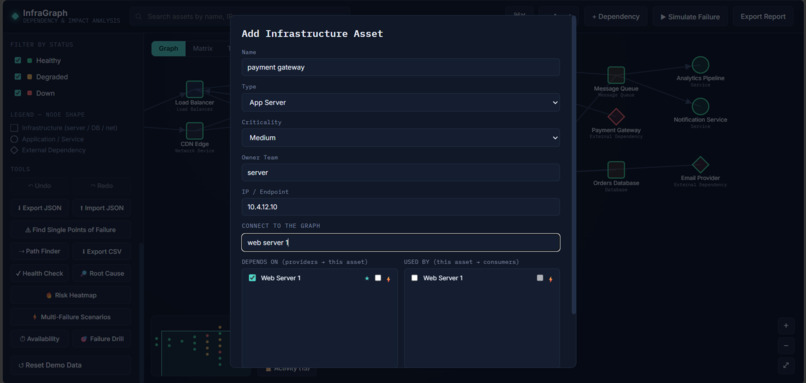The height and width of the screenshot is (383, 806).
Task: Click the Simulate Failure button
Action: [690, 16]
